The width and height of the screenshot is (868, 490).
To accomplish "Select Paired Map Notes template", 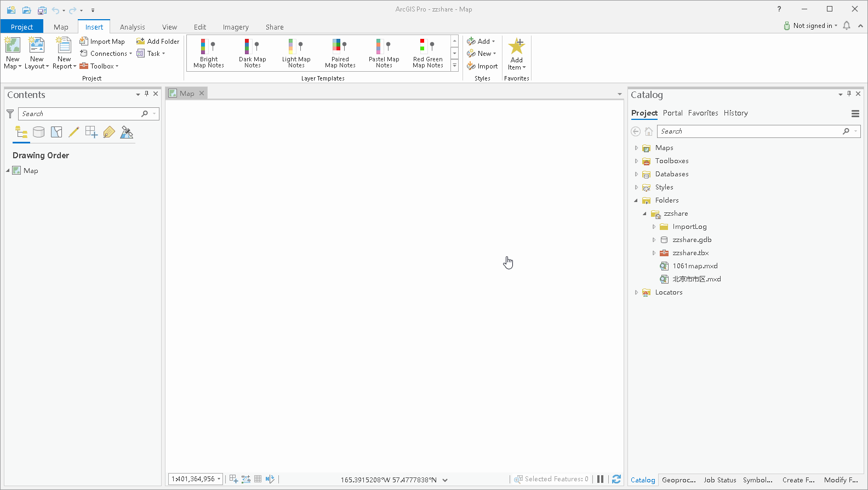I will click(340, 53).
